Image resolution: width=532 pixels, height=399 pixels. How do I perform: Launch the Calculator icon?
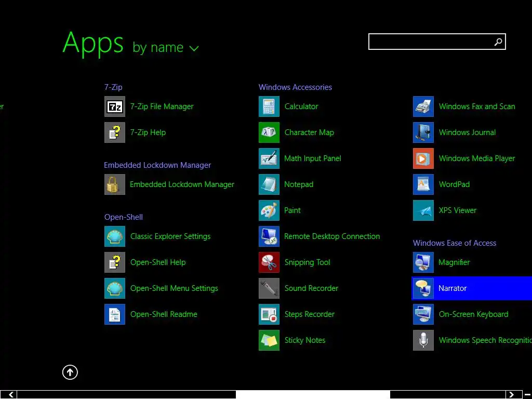269,107
